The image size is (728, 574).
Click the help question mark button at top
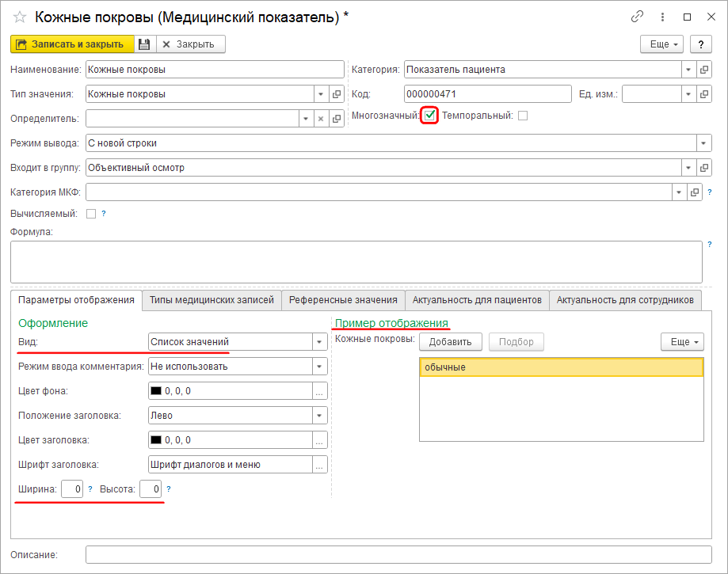pyautogui.click(x=700, y=44)
